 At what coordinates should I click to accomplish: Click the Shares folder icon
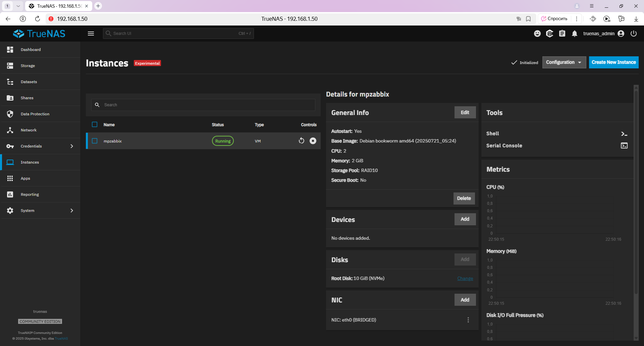(10, 98)
